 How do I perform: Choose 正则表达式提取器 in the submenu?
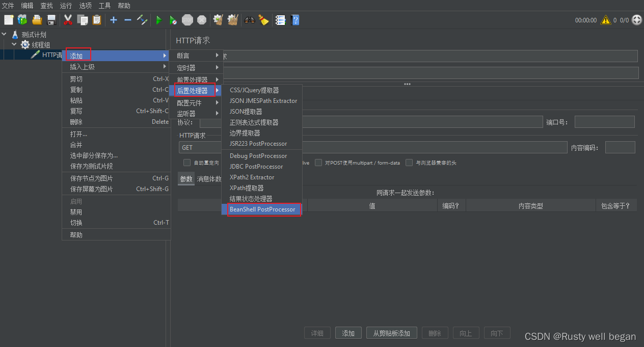pos(254,122)
